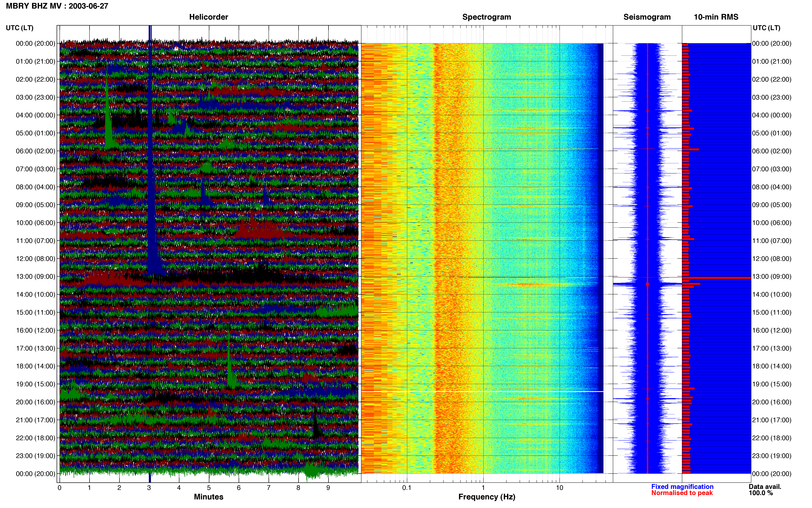
Task: Click 22:00 (18:00) on the RMS panel time axis
Action: (x=772, y=438)
